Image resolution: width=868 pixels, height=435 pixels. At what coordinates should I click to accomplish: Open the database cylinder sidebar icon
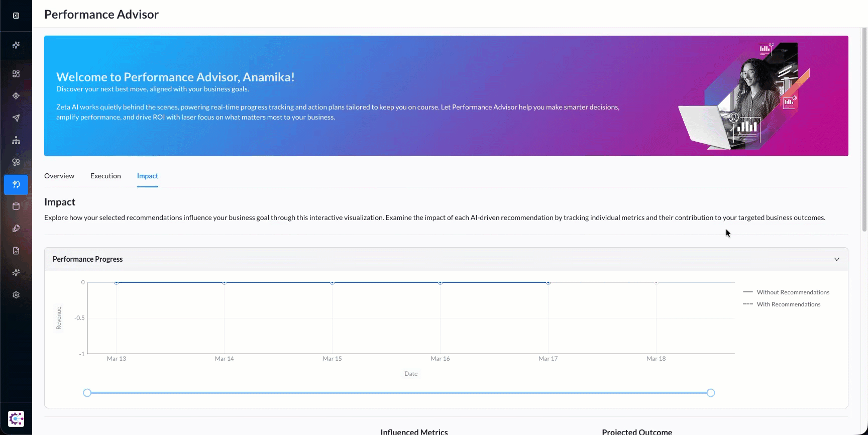(16, 206)
